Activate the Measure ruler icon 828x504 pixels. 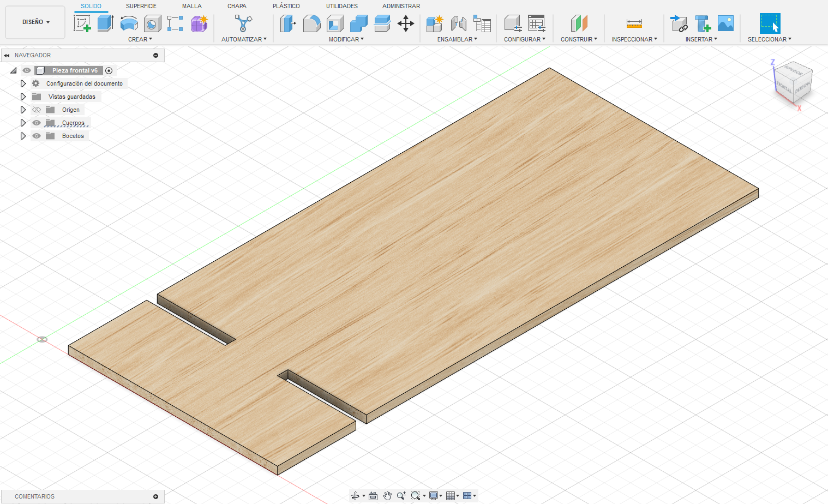pos(634,23)
